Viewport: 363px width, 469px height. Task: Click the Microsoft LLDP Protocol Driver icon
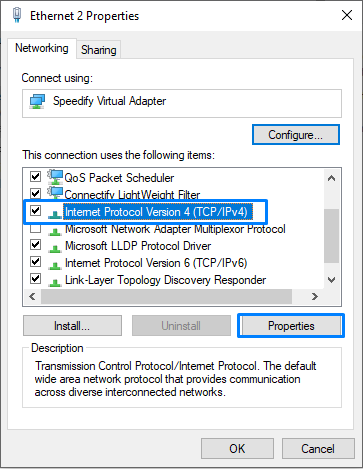55,248
